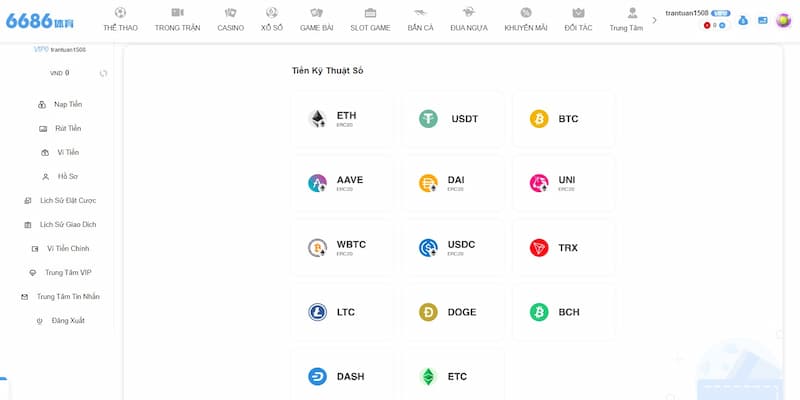
Task: Open Nạp Tiền deposit page
Action: pyautogui.click(x=60, y=104)
